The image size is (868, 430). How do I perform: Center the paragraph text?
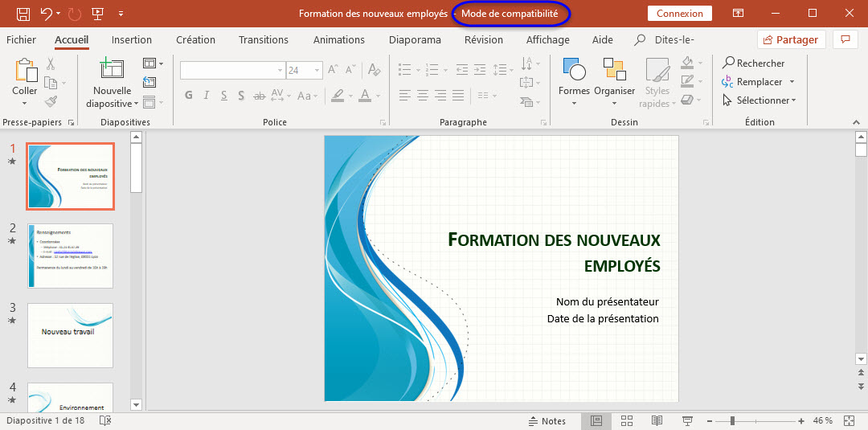click(x=423, y=95)
